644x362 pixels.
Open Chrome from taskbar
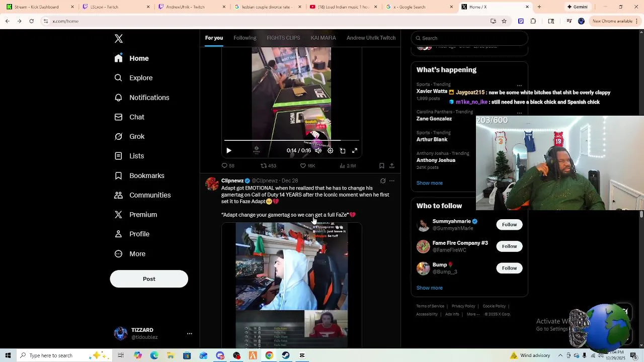[269, 355]
